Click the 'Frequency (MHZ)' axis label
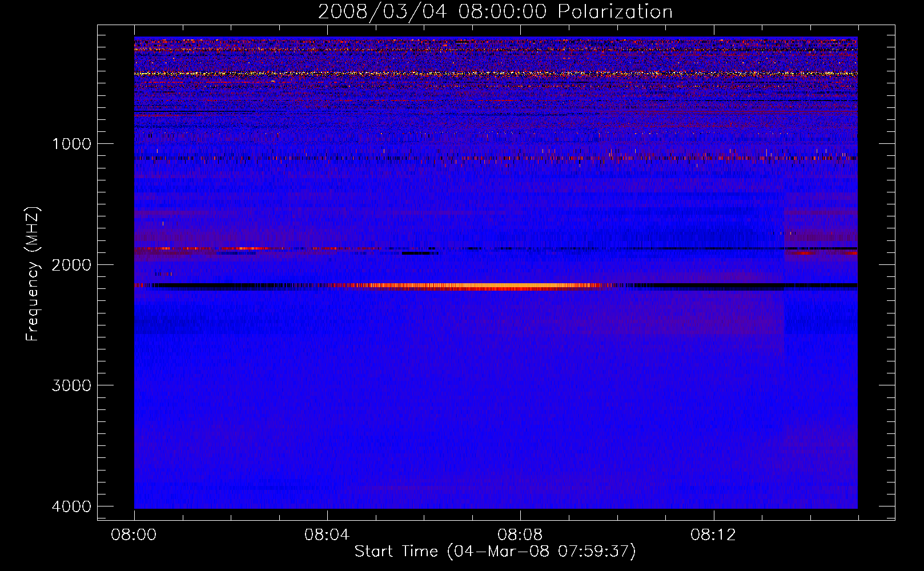The width and height of the screenshot is (924, 571). point(33,274)
